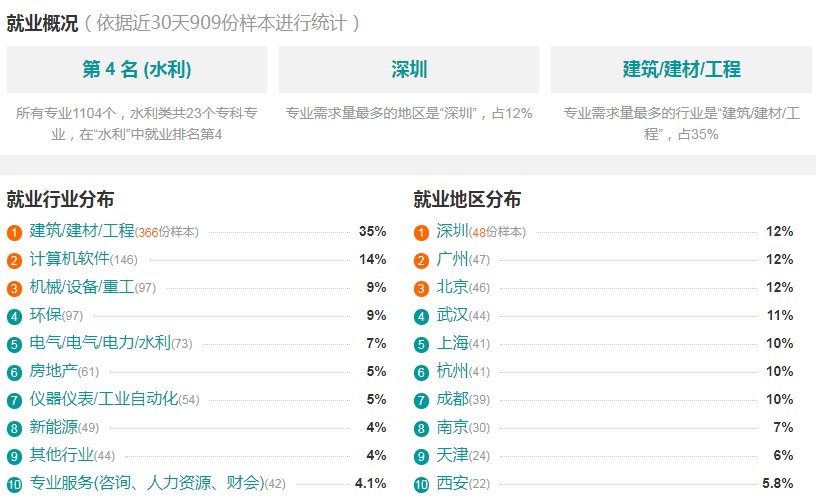Open the 成都 region link
816x500 pixels.
(452, 399)
